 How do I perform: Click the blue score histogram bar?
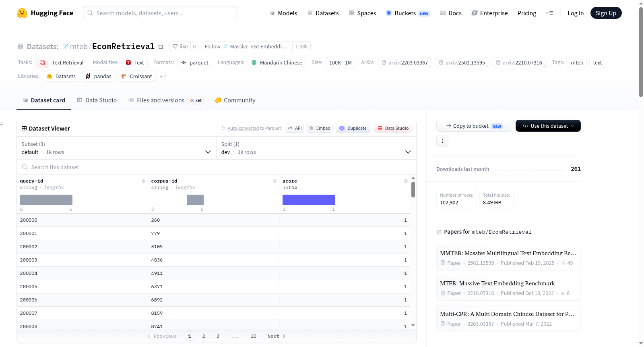[309, 200]
